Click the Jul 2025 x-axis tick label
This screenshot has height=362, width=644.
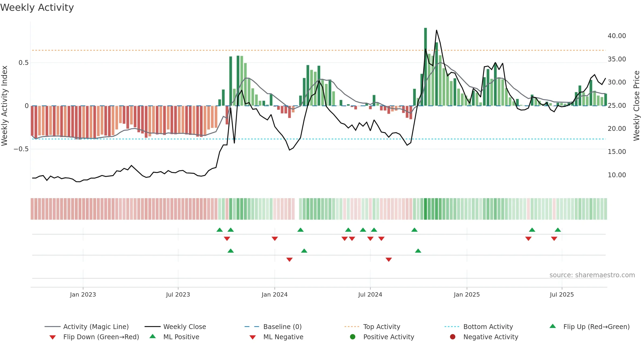pos(562,294)
